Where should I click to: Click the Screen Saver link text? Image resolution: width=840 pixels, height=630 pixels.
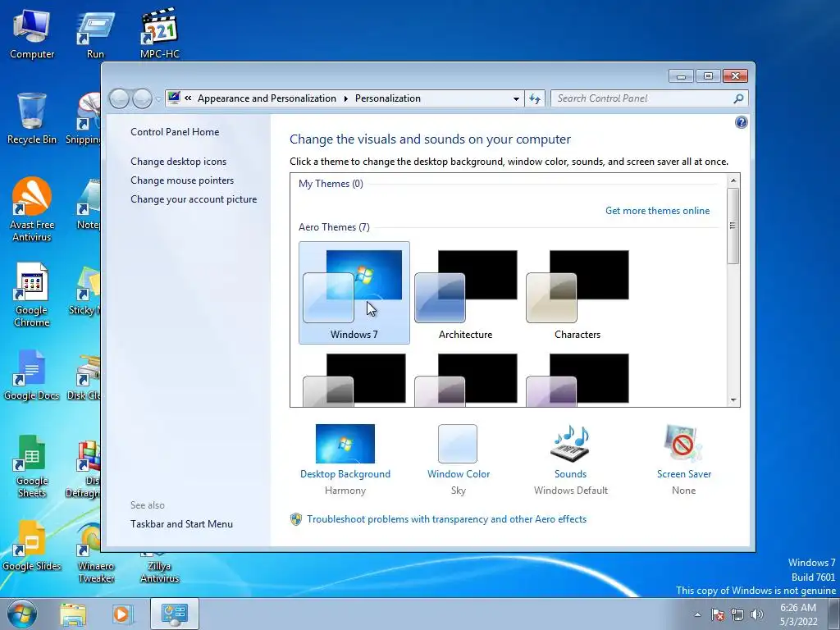pyautogui.click(x=683, y=474)
